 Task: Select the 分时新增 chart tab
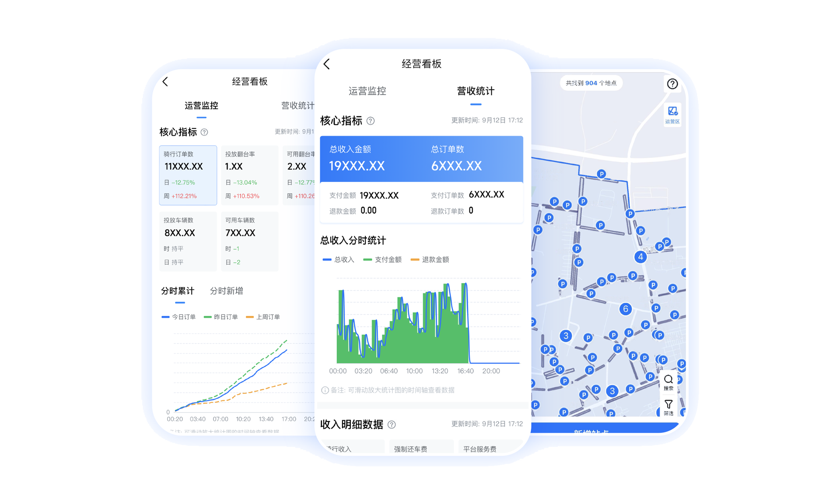coord(226,291)
